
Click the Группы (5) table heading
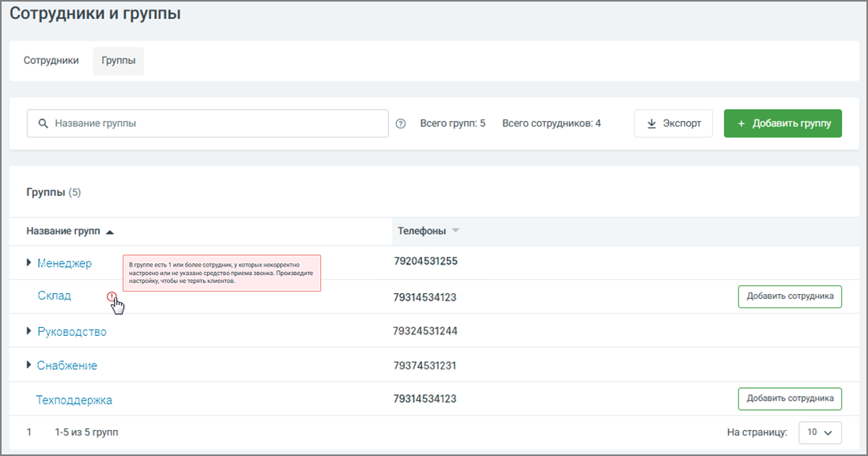coord(54,193)
